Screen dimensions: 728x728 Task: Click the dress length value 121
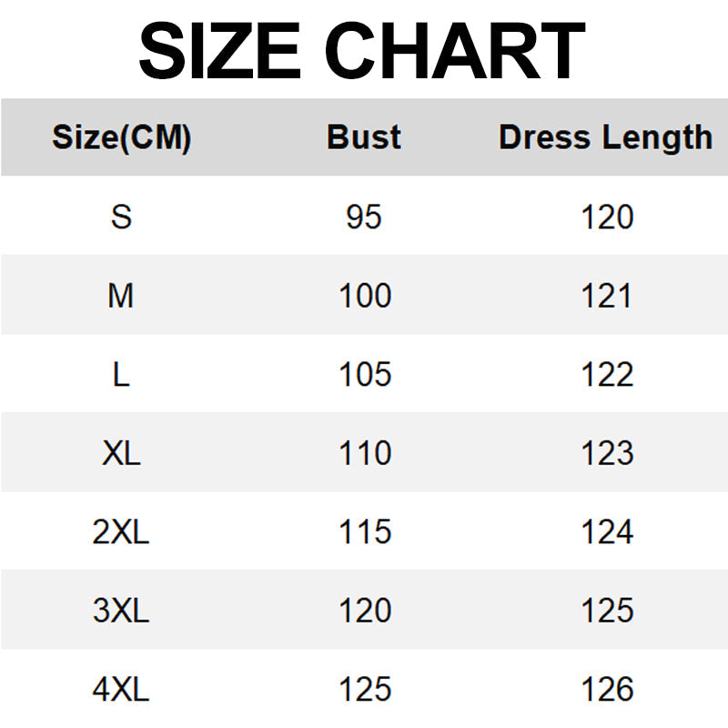[607, 296]
